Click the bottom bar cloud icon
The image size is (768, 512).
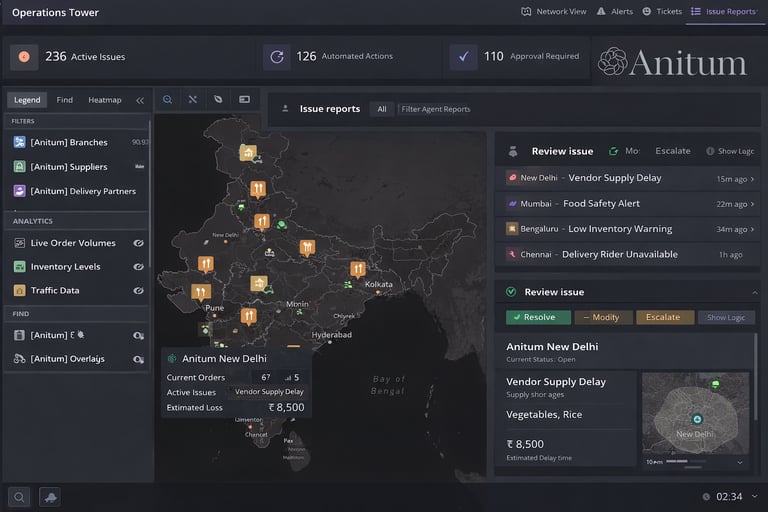pyautogui.click(x=50, y=497)
